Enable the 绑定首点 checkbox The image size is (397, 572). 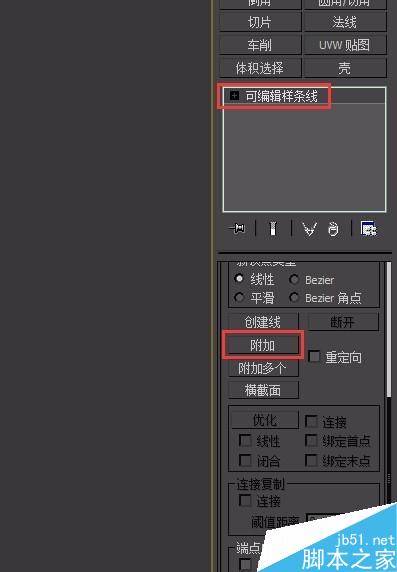311,440
